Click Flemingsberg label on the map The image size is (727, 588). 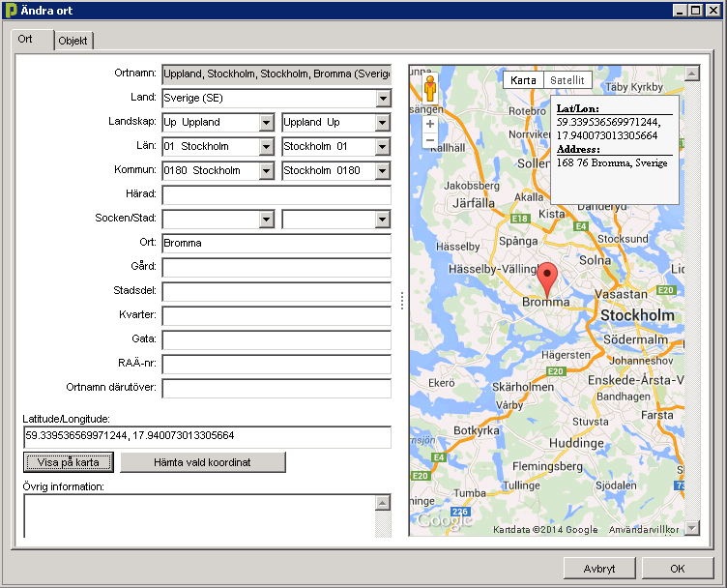pos(547,466)
